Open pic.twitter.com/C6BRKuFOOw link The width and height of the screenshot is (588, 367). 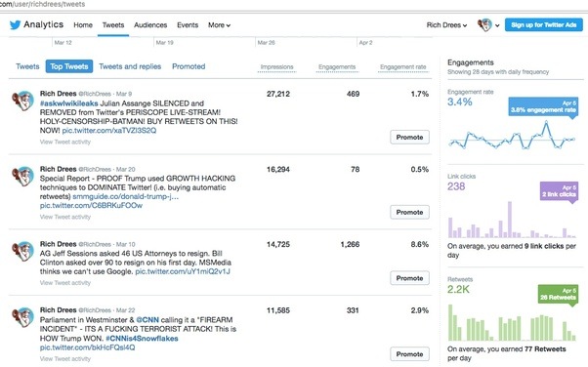(x=91, y=205)
